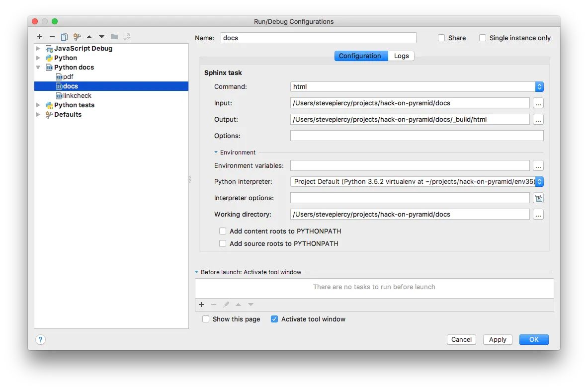
Task: Collapse the Python docs node
Action: point(38,68)
